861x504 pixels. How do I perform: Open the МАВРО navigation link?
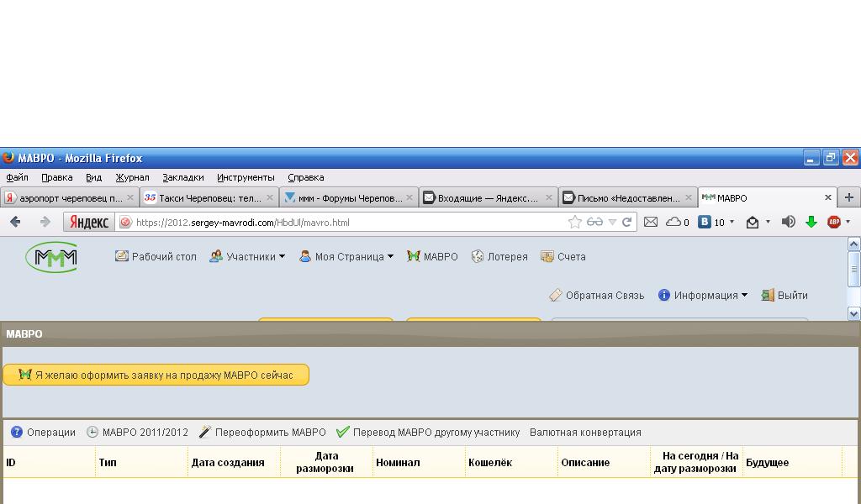432,256
